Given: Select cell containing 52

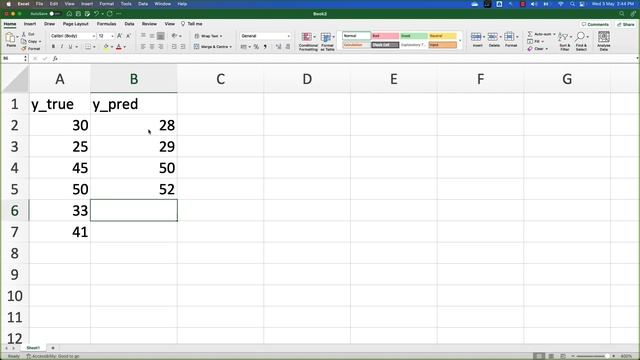Looking at the screenshot, I should coord(134,189).
